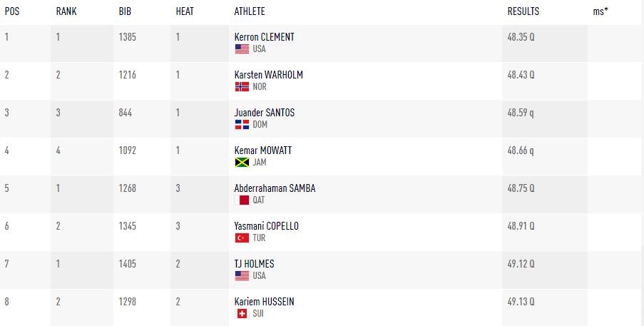Open Abderrahaman SAMBA athlete profile
This screenshot has width=644, height=326.
coord(275,188)
